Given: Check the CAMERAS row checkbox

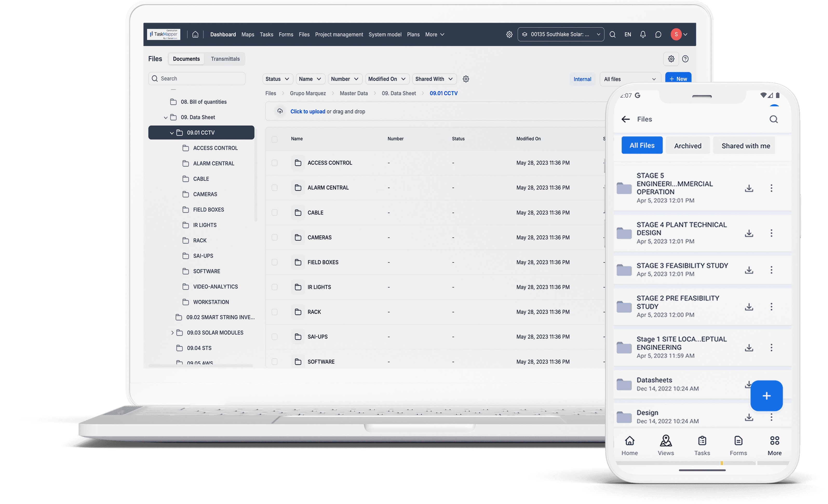Looking at the screenshot, I should pos(274,237).
